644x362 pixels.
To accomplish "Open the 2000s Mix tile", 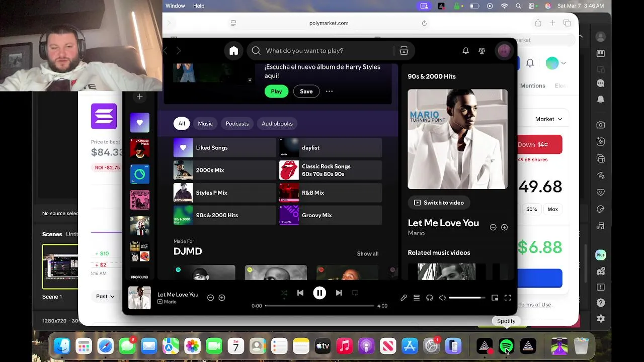I will coord(224,170).
